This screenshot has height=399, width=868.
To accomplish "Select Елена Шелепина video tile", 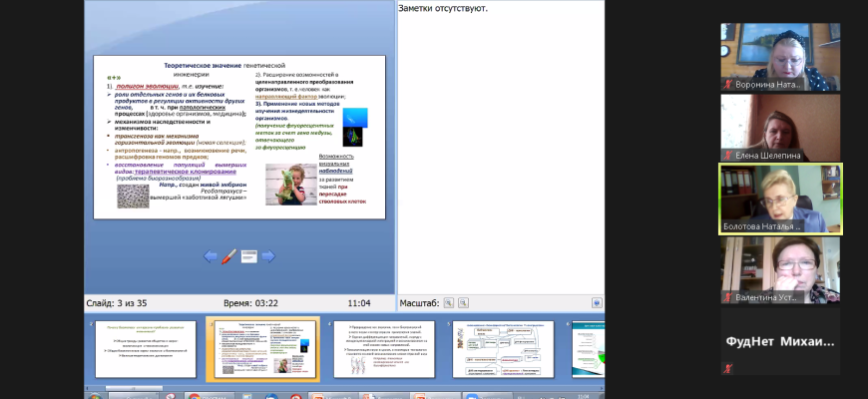I will pos(780,127).
